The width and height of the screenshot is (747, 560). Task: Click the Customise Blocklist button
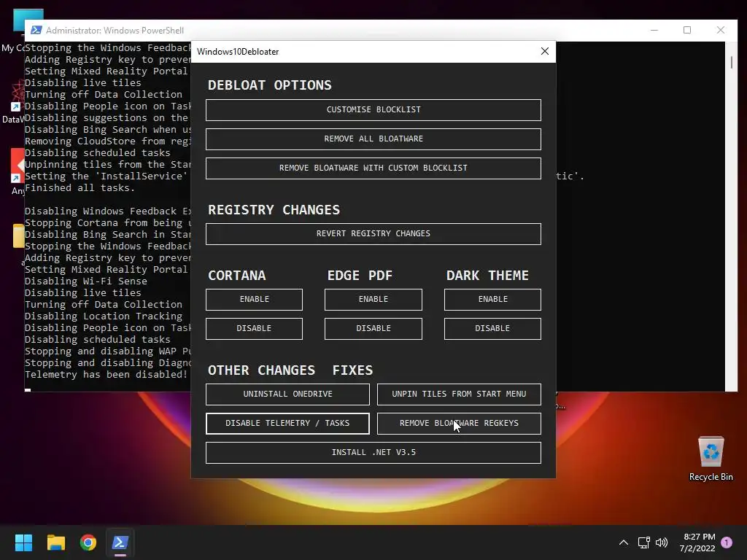click(373, 109)
